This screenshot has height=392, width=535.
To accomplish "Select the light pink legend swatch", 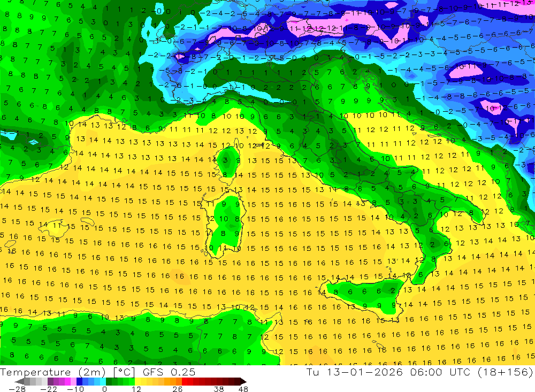I will point(73,382).
